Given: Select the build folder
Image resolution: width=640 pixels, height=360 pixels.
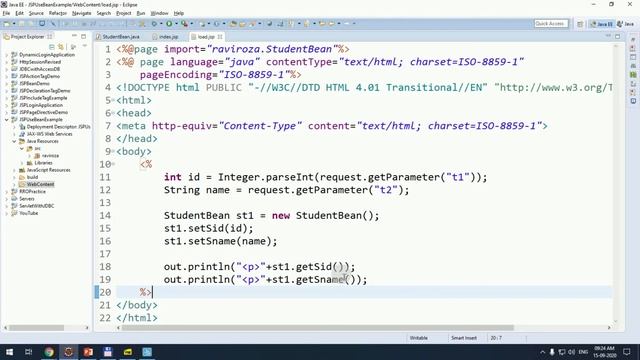Looking at the screenshot, I should pos(32,177).
